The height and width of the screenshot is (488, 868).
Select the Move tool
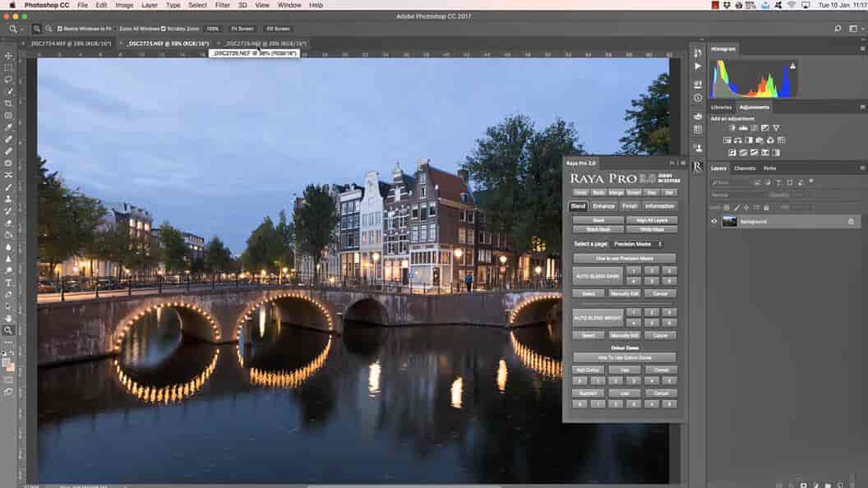coord(8,56)
